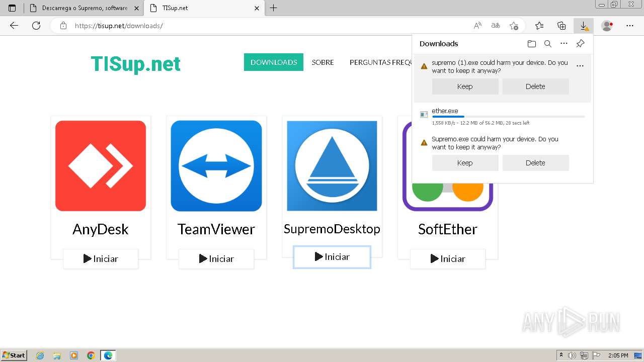Start the SoftEther download with Iniciar
The width and height of the screenshot is (644, 362).
click(448, 259)
